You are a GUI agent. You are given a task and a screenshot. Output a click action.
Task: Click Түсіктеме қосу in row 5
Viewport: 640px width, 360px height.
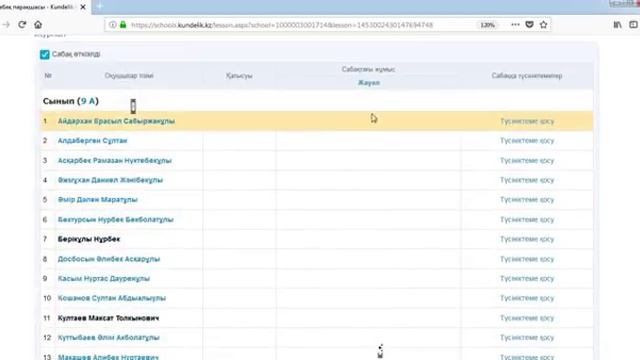pyautogui.click(x=527, y=200)
